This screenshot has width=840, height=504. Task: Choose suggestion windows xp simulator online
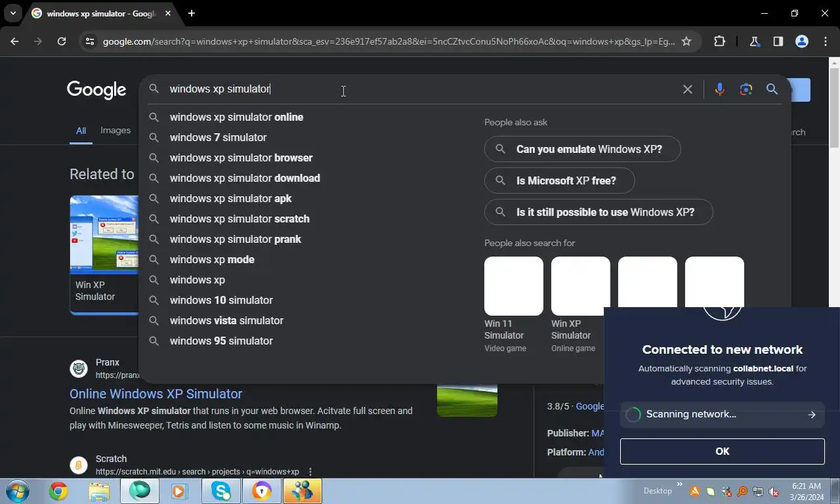point(236,117)
